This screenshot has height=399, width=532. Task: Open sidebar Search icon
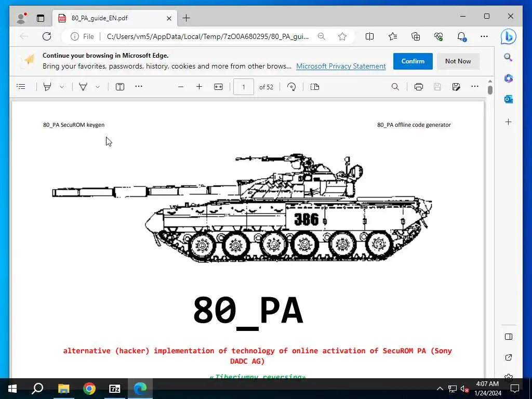508,57
